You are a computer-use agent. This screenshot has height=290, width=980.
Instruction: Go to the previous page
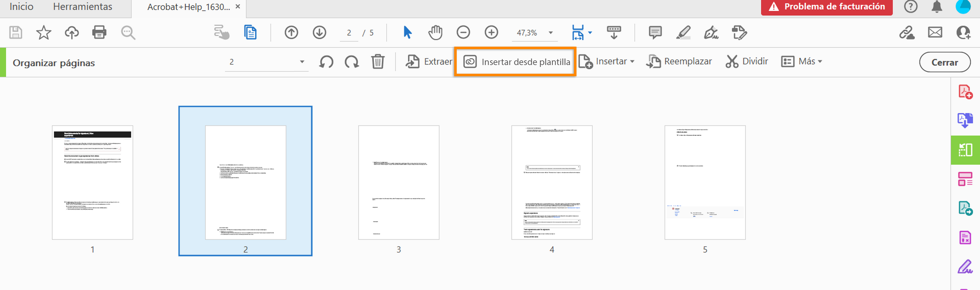(x=292, y=33)
